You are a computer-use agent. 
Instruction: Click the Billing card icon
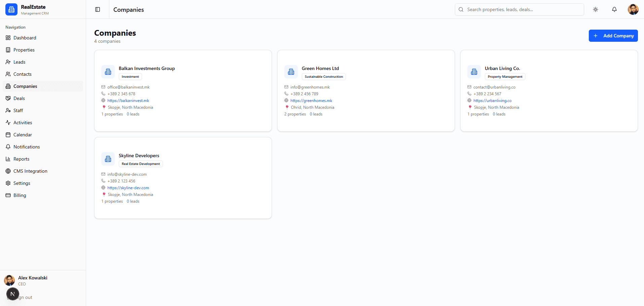pos(8,195)
